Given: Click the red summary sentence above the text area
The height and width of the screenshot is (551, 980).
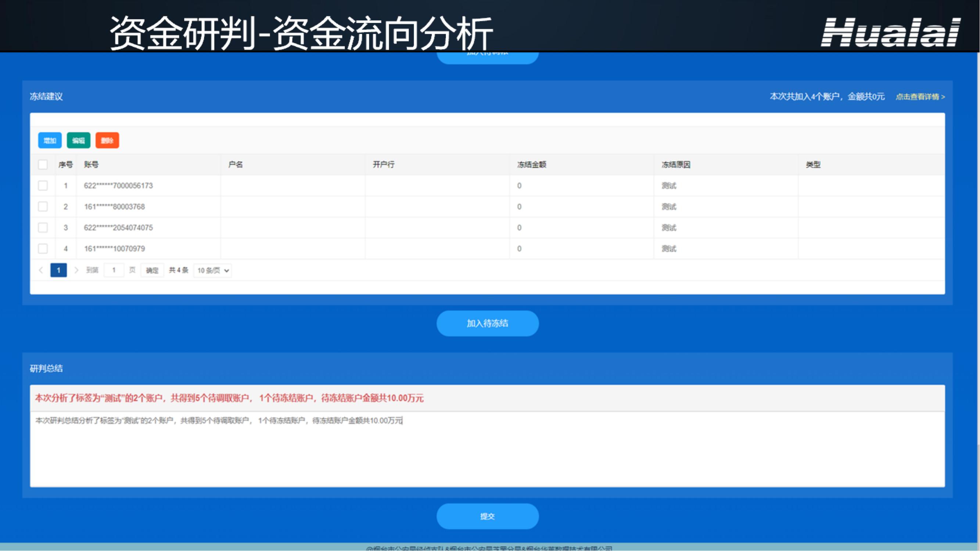Looking at the screenshot, I should 229,398.
